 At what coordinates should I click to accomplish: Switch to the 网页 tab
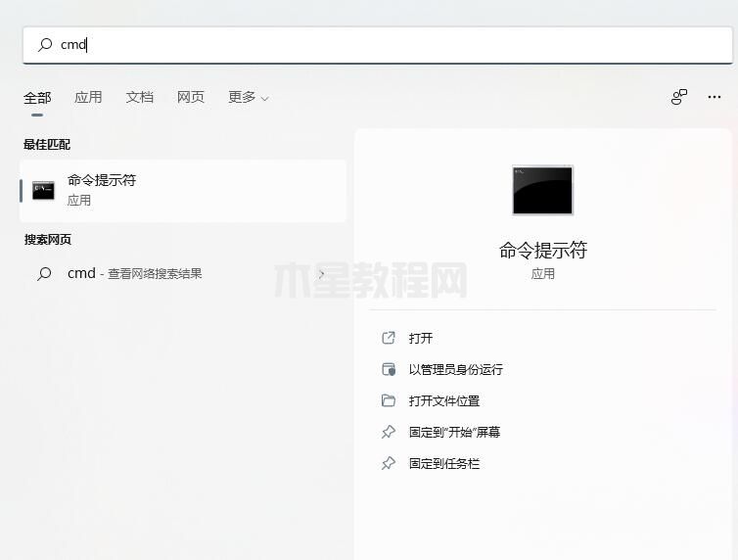[191, 97]
